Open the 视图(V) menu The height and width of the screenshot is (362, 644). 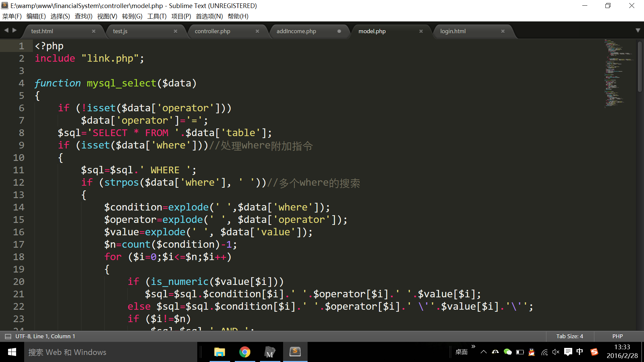107,16
